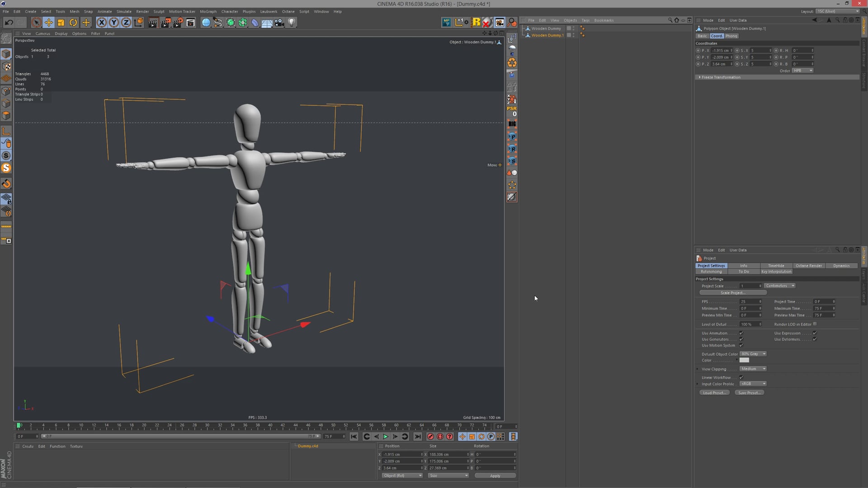868x488 pixels.
Task: Select the Rotate tool in toolbar
Action: (x=73, y=22)
